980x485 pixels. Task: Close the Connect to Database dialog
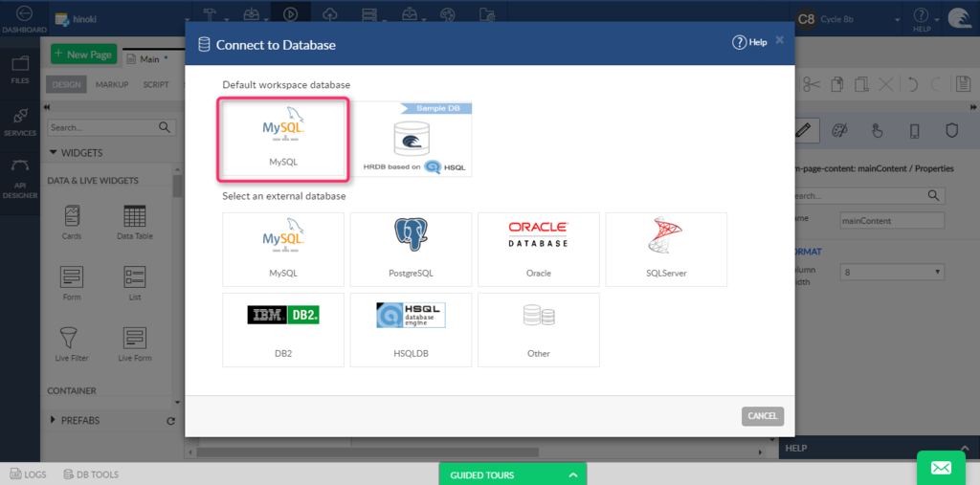[x=779, y=40]
